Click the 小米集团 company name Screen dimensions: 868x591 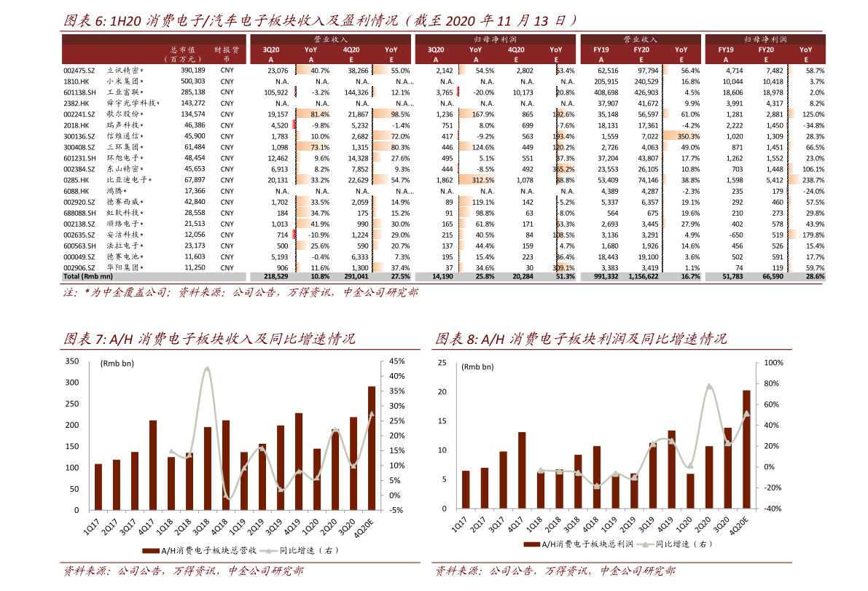click(x=125, y=82)
